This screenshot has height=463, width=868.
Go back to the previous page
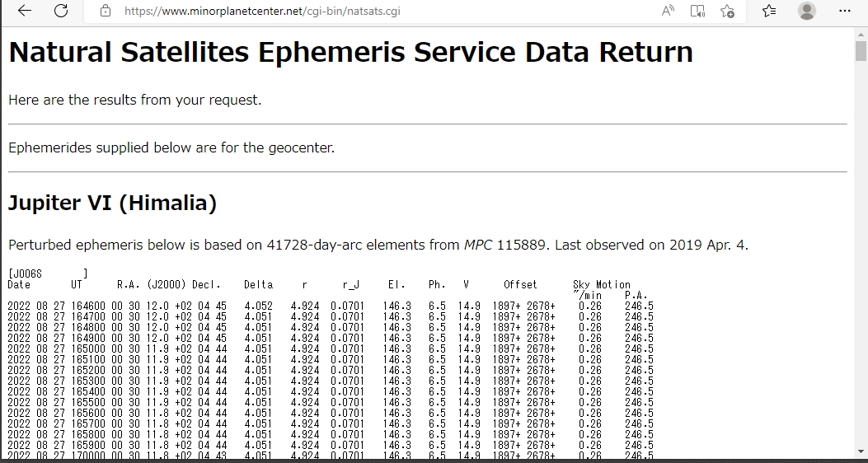point(25,11)
